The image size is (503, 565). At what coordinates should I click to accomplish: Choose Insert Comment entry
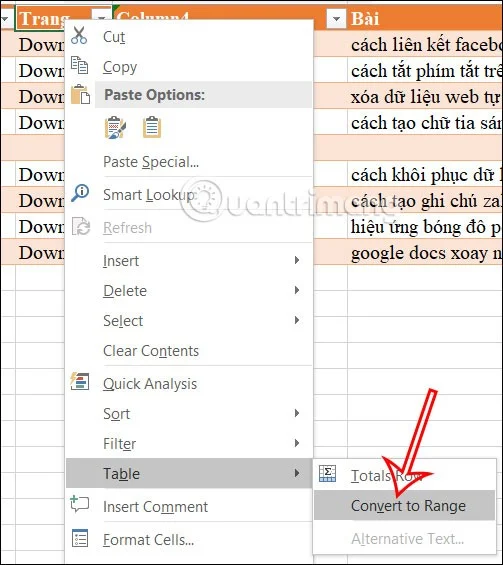pyautogui.click(x=188, y=507)
